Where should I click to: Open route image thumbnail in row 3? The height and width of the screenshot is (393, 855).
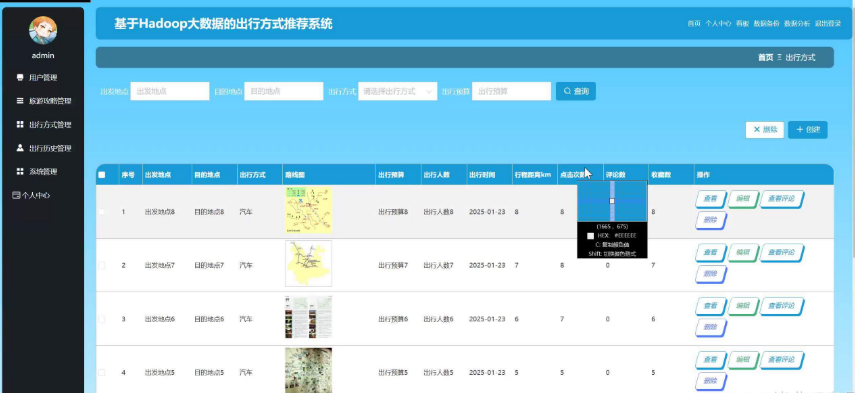pyautogui.click(x=309, y=317)
